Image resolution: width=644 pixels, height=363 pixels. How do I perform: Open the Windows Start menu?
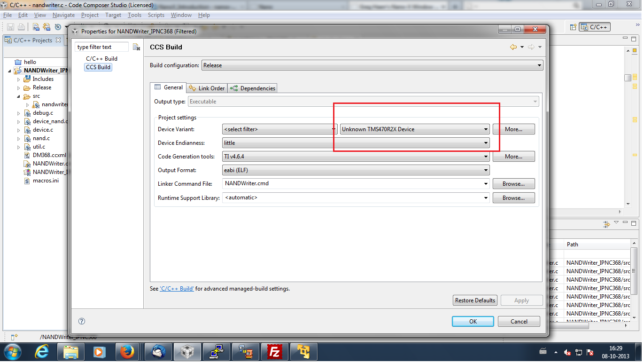(x=12, y=352)
